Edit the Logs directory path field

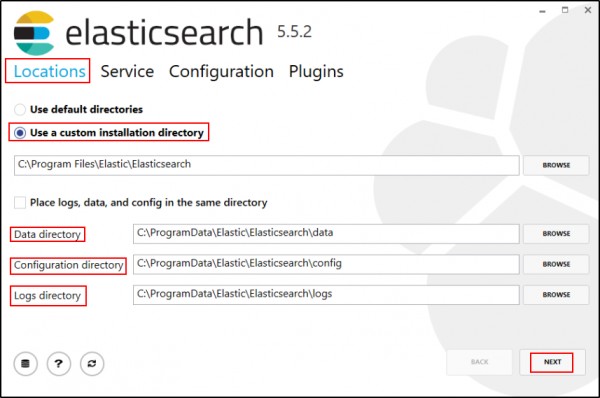tap(326, 295)
